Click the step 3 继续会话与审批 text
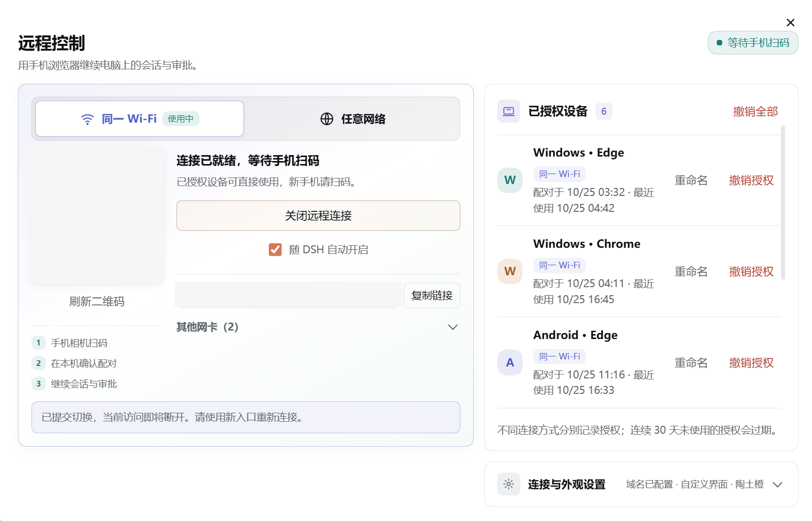 tap(84, 384)
